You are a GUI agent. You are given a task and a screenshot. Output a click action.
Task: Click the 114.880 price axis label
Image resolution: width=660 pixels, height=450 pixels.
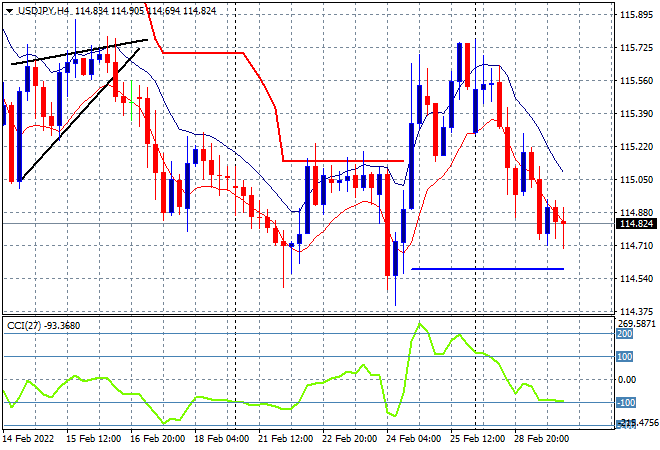click(636, 212)
